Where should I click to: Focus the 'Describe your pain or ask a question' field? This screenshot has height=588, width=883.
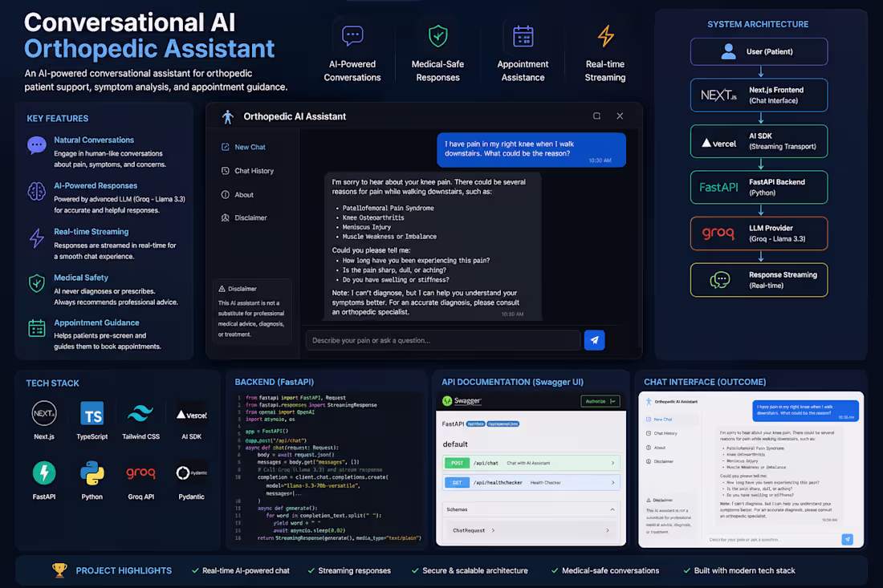click(x=443, y=340)
